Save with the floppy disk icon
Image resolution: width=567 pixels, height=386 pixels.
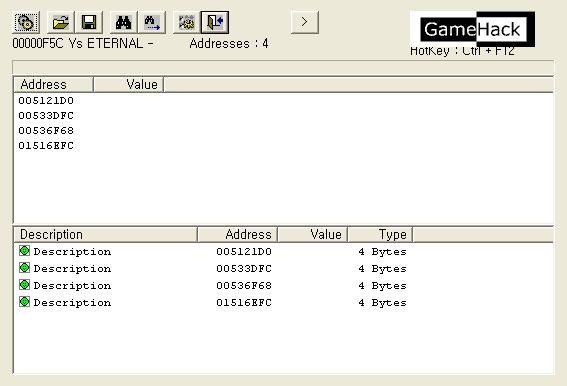click(x=89, y=22)
